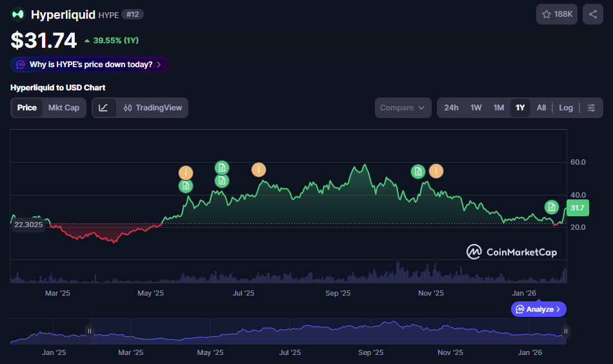Click the 22.3025 baseline price label
The width and height of the screenshot is (613, 364).
click(28, 225)
